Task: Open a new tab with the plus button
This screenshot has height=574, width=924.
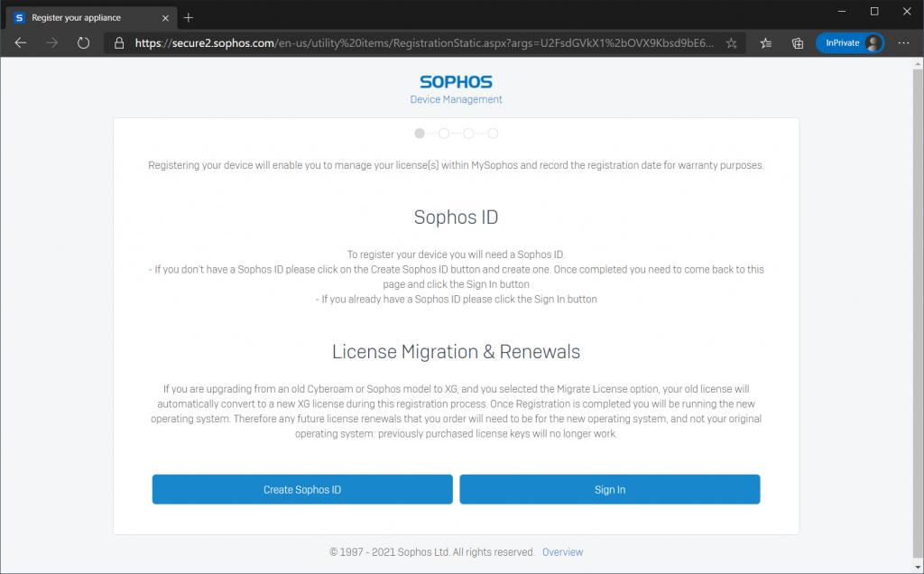Action: (189, 18)
